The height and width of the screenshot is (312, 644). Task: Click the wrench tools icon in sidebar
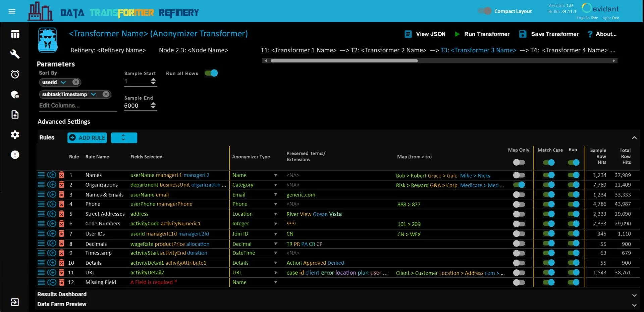pos(15,54)
